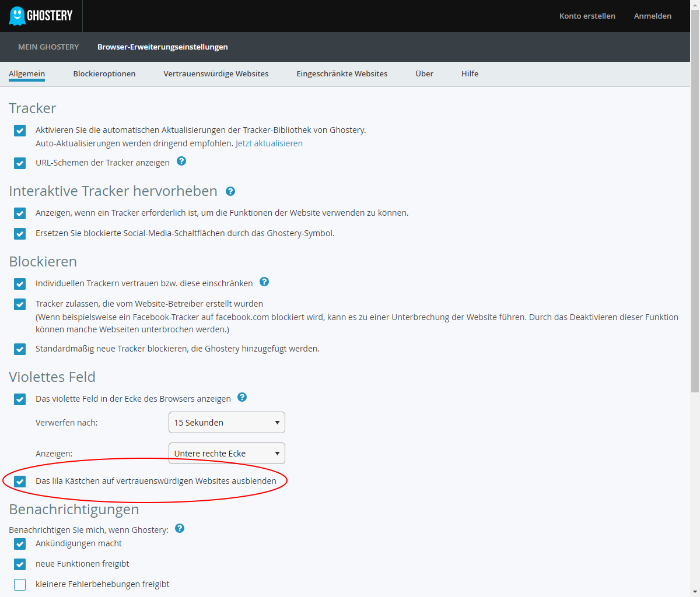Image resolution: width=700 pixels, height=597 pixels.
Task: Click the 'Anzeigen:' label
Action: pos(54,454)
